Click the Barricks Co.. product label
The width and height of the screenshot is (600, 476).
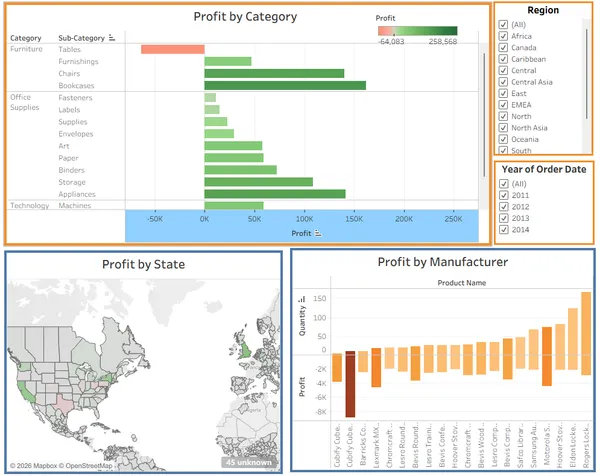(x=363, y=445)
